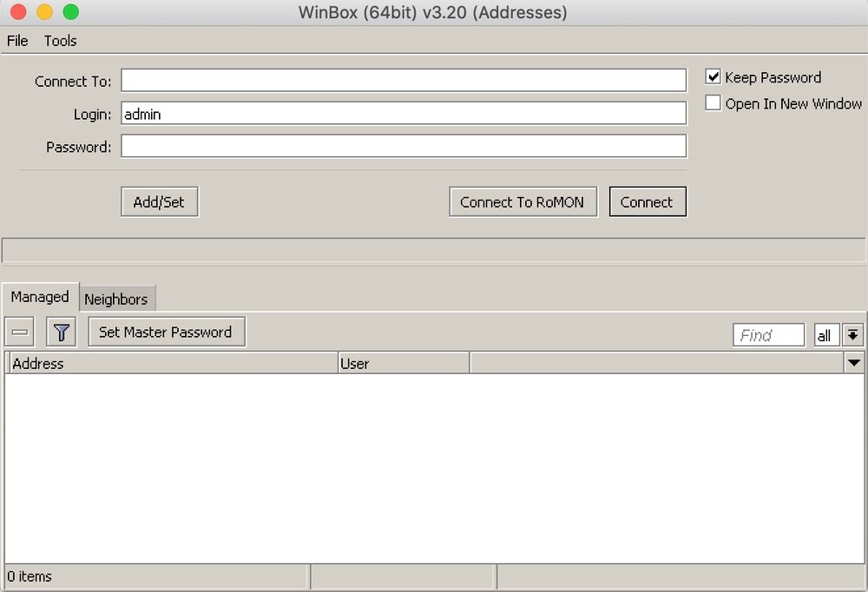Click the Add/Set button
Viewport: 868px width, 592px height.
[160, 202]
